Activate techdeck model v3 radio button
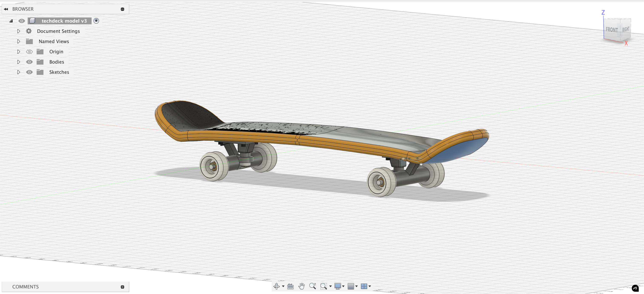The height and width of the screenshot is (294, 644). [x=96, y=21]
